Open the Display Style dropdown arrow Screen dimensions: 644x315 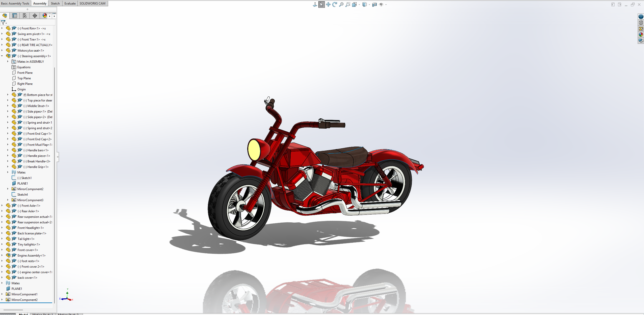click(x=369, y=5)
